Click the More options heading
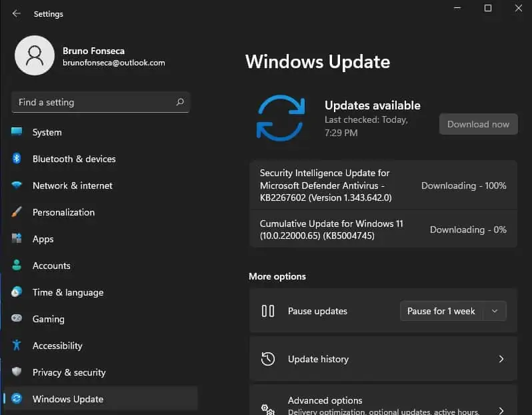This screenshot has width=532, height=415. click(x=277, y=276)
